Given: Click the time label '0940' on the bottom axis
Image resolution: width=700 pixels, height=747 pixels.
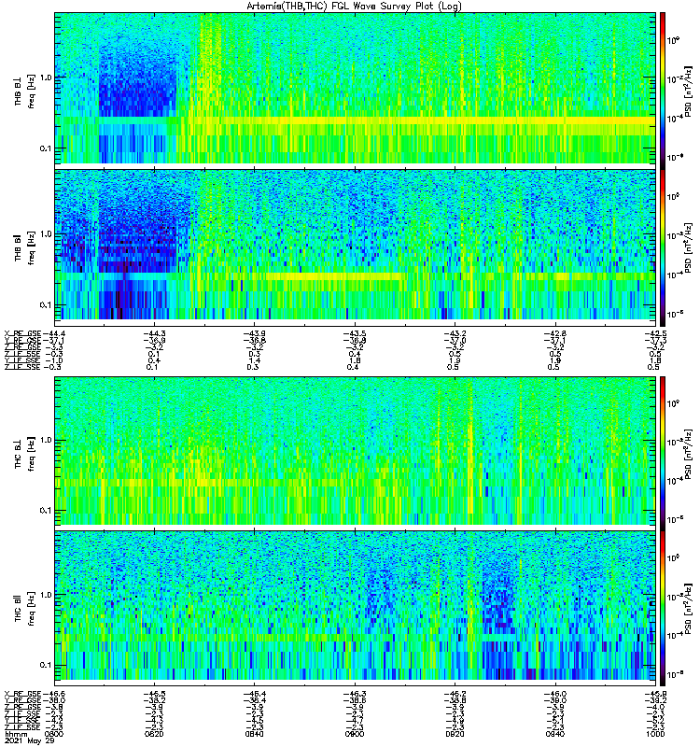Looking at the screenshot, I should point(554,734).
